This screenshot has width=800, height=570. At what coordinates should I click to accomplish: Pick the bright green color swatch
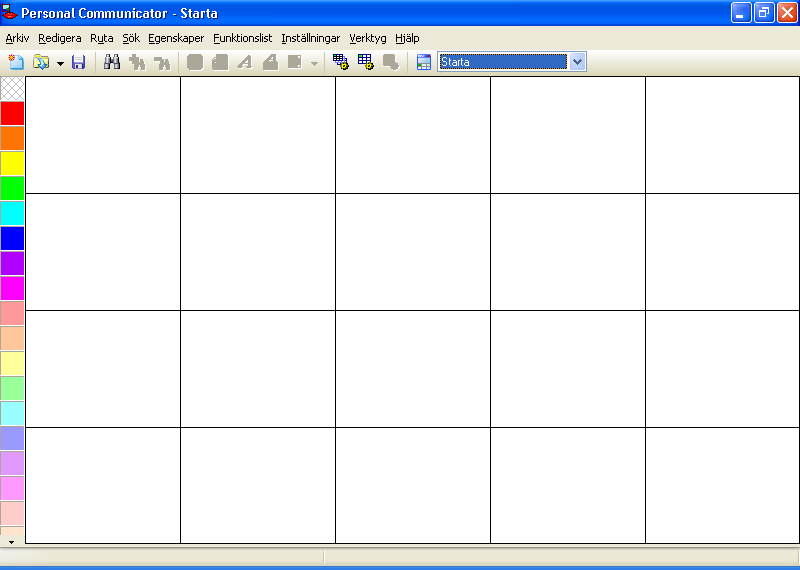tap(12, 188)
